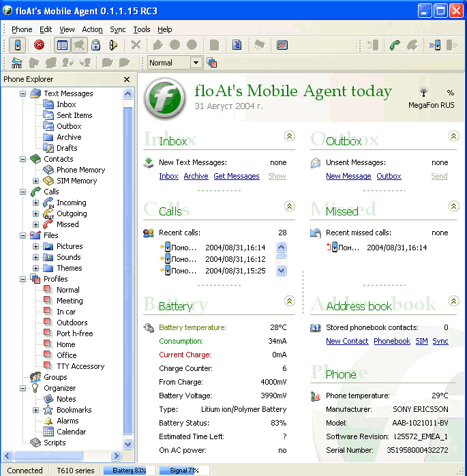The width and height of the screenshot is (467, 476).
Task: Click the blue document icon in toolbar
Action: coord(237,45)
